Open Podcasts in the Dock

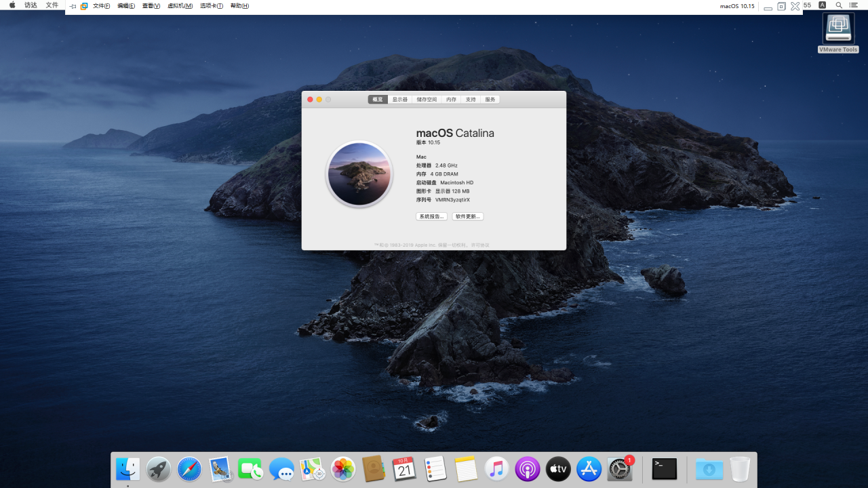coord(527,468)
